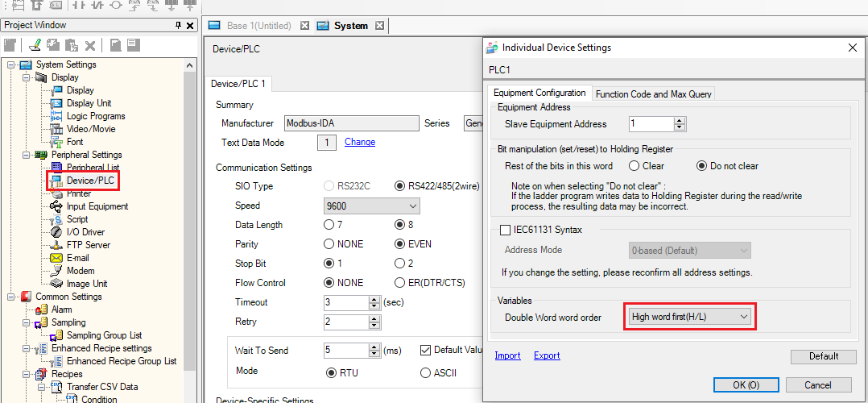
Task: Click the Sampling Group List icon
Action: click(56, 335)
